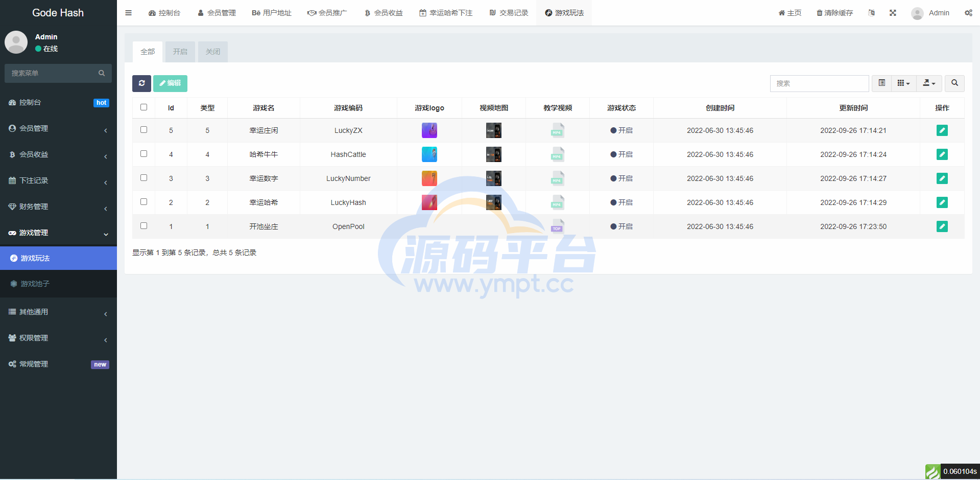Click the refresh table button

click(x=141, y=83)
